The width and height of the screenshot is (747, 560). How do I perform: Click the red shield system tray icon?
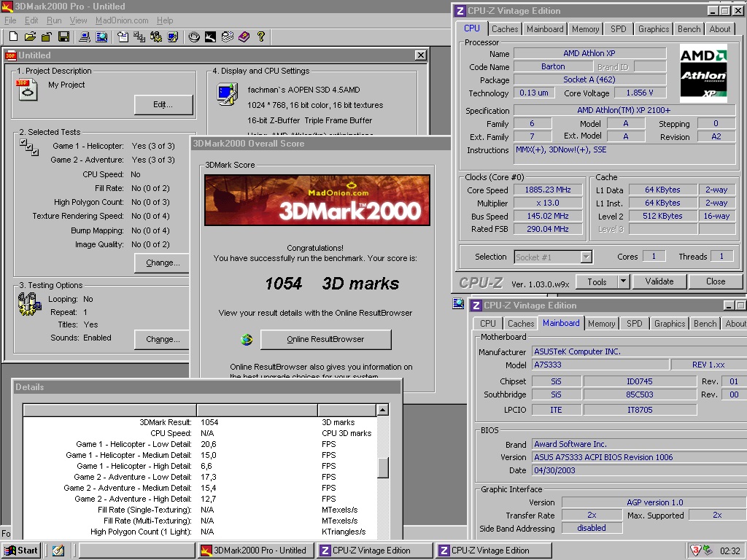click(x=695, y=551)
